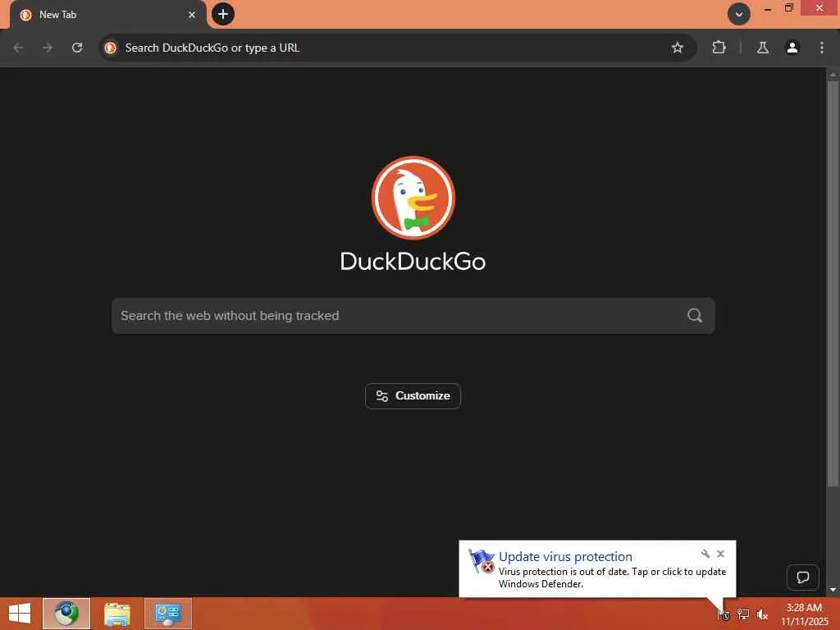This screenshot has width=840, height=630.
Task: Open the Action Center tray flag
Action: coord(724,614)
